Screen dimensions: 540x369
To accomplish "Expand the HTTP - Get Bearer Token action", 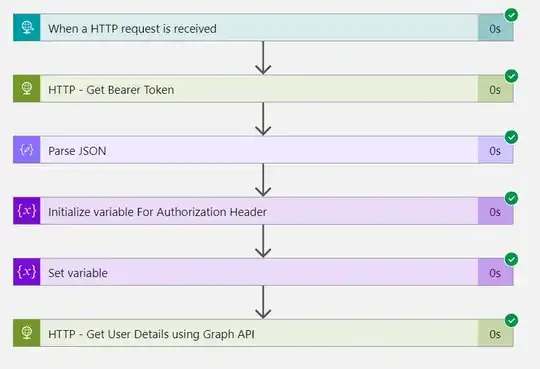I will coord(263,89).
